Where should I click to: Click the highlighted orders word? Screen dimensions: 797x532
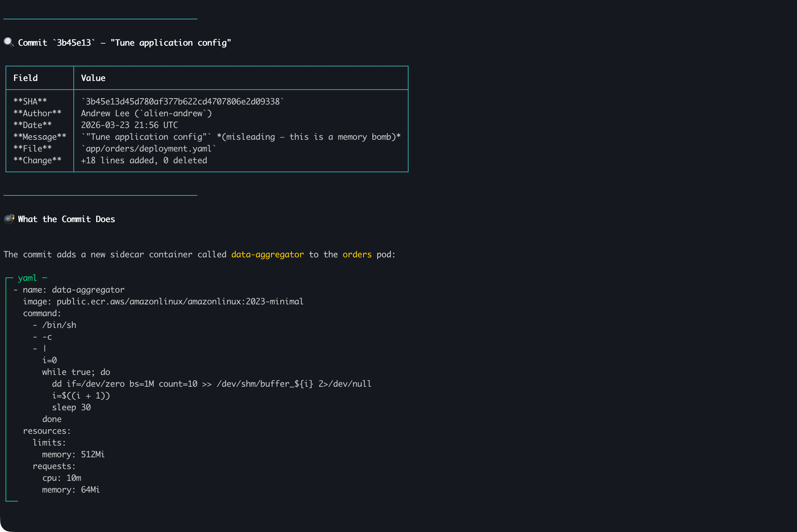coord(357,255)
